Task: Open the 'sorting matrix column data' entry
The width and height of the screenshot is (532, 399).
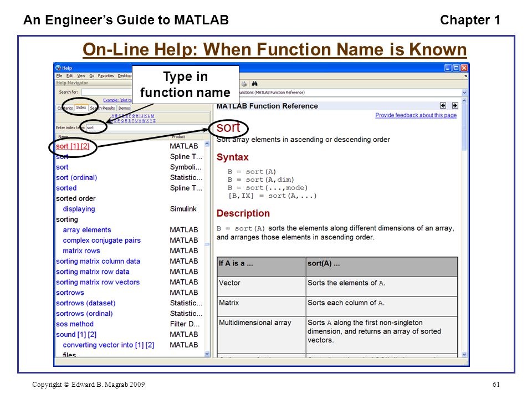Action: [x=98, y=262]
